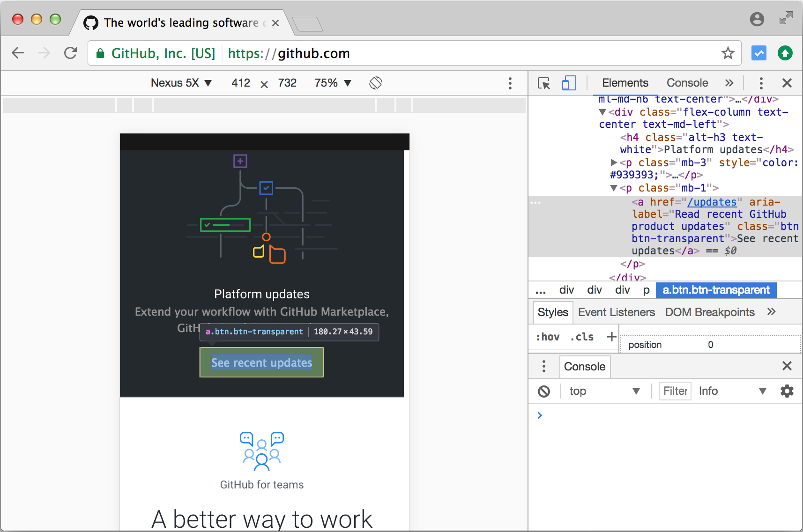Click the Platform updates heading
803x532 pixels.
(262, 294)
